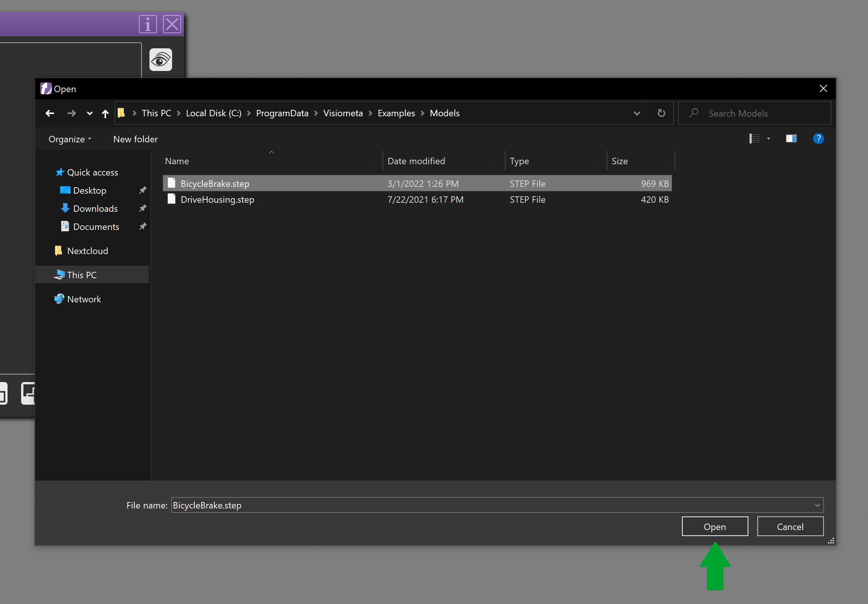Navigate to ProgramData breadcrumb
The height and width of the screenshot is (604, 868).
pos(282,113)
